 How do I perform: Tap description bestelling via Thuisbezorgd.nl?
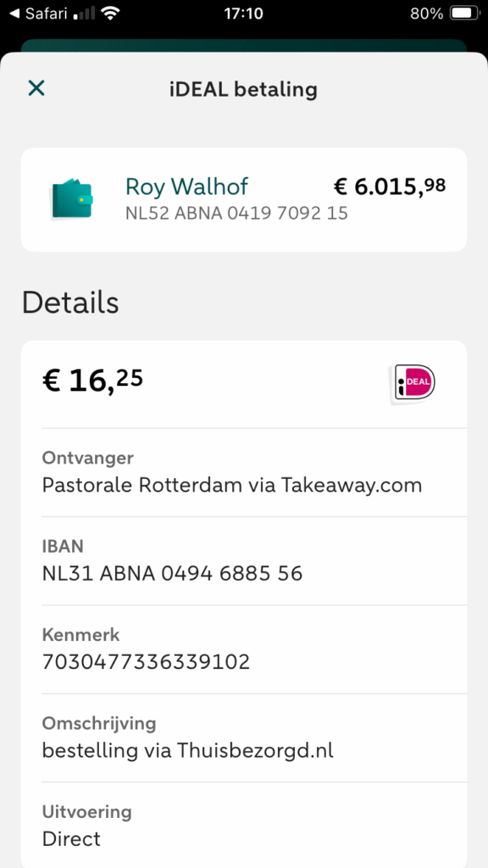tap(187, 751)
